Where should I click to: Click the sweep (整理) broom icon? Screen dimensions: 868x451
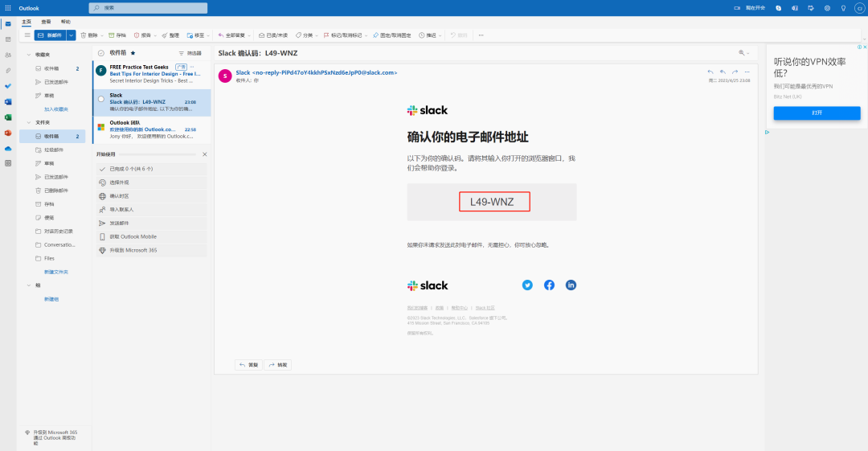tap(165, 35)
